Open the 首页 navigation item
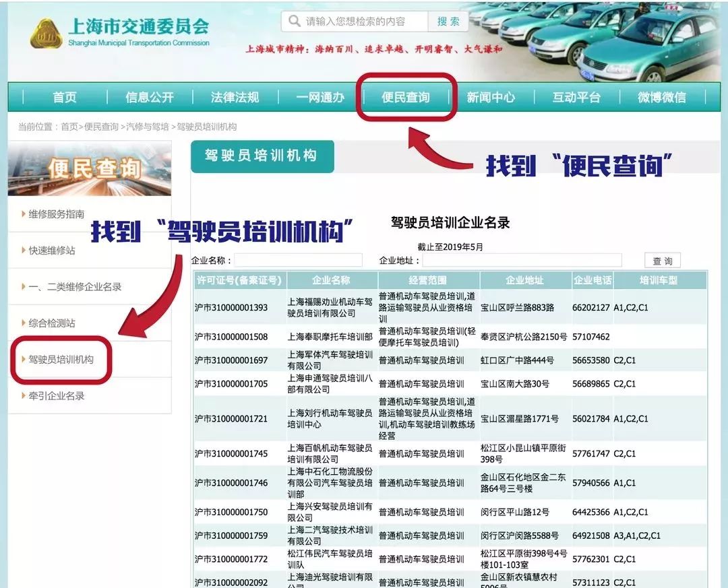Image resolution: width=728 pixels, height=588 pixels. point(63,97)
